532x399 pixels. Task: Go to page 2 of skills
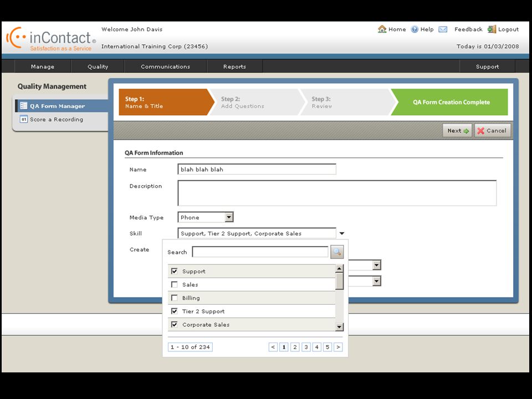click(295, 347)
